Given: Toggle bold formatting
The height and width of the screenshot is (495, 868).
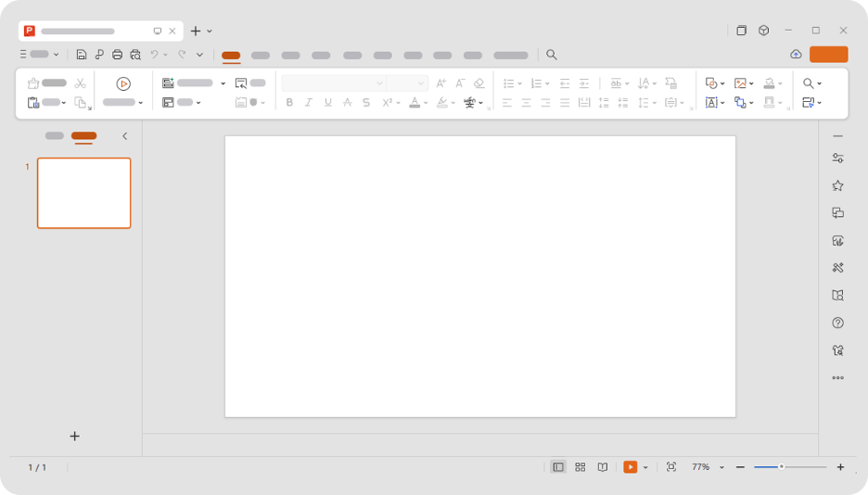Looking at the screenshot, I should (289, 103).
